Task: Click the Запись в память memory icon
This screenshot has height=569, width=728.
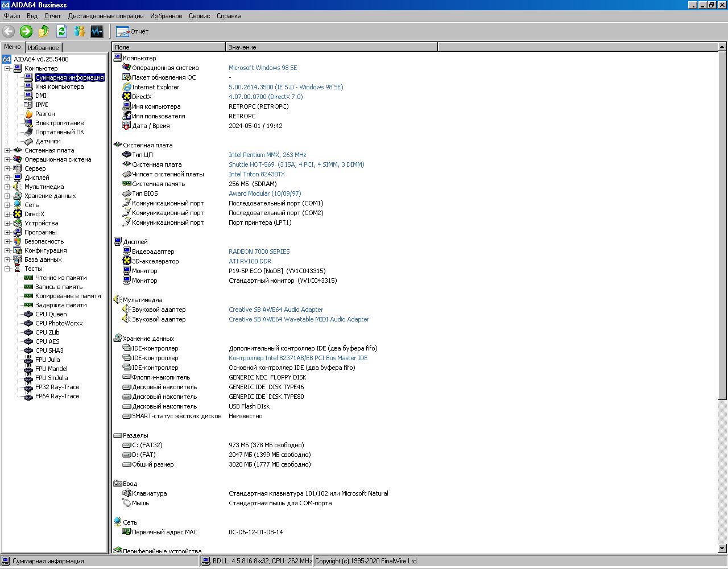Action: (28, 287)
